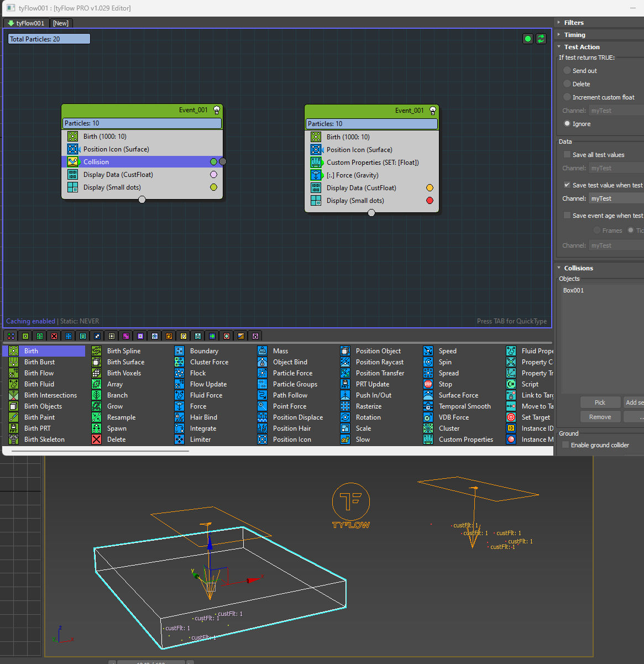Screen dimensions: 644x664
Task: Select the Position Raycast operator icon
Action: pos(345,362)
